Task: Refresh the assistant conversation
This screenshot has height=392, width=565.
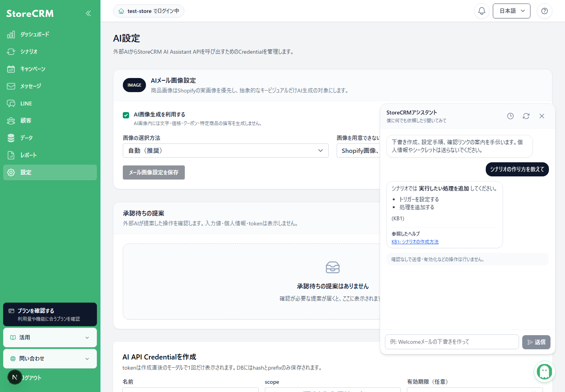Action: (526, 116)
